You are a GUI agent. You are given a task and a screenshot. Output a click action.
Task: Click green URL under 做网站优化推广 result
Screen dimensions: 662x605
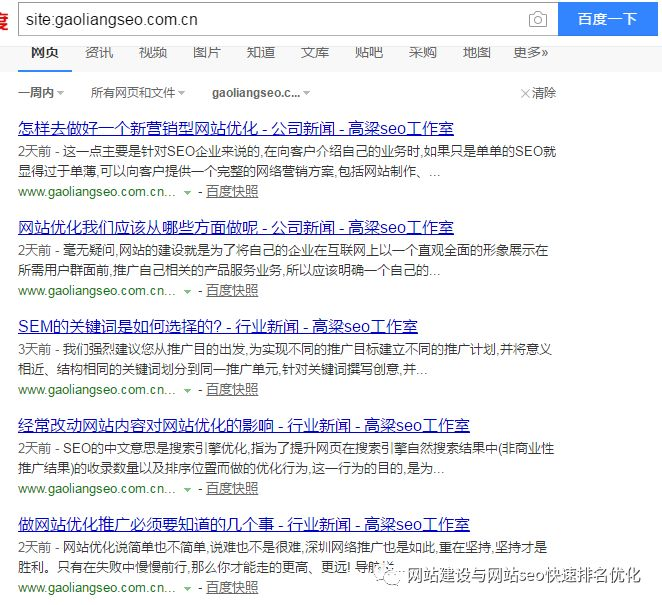[x=97, y=587]
